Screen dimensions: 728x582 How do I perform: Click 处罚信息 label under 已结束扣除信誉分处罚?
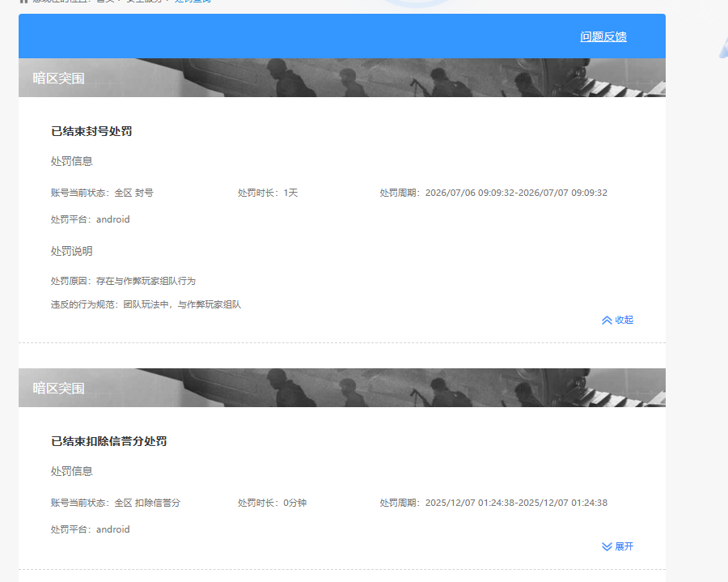click(x=71, y=471)
